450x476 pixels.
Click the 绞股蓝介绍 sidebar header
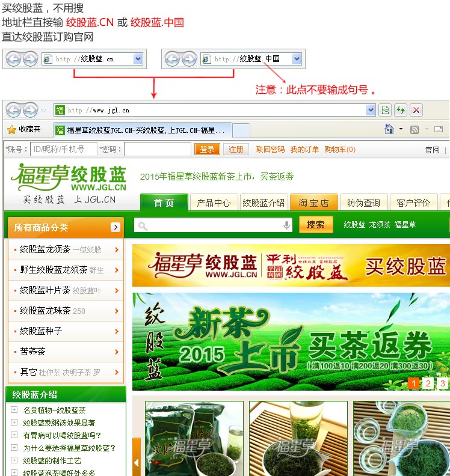point(66,394)
